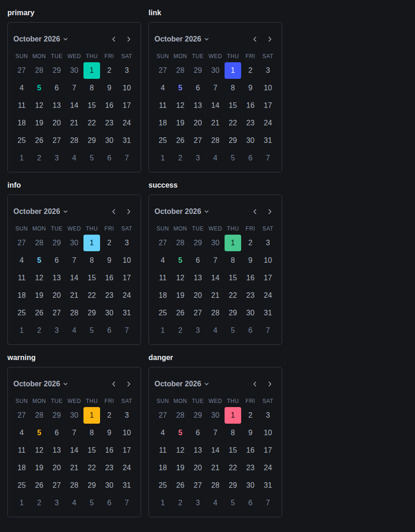Choose October 23 in danger calendar
Image resolution: width=415 pixels, height=532 pixels.
(250, 467)
